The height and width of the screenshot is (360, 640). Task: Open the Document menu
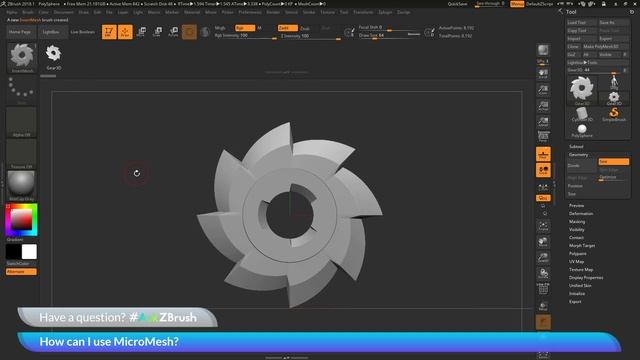(x=64, y=12)
